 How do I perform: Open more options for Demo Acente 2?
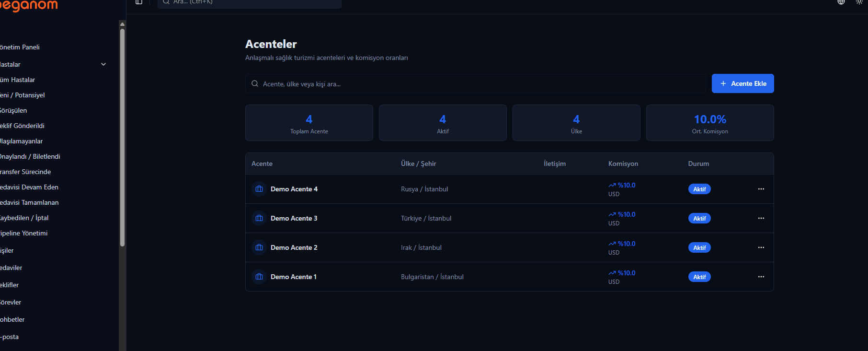[x=761, y=247]
